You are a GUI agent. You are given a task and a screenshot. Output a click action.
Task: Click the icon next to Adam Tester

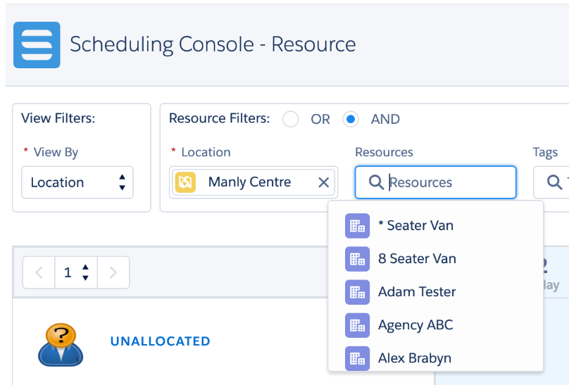(357, 292)
